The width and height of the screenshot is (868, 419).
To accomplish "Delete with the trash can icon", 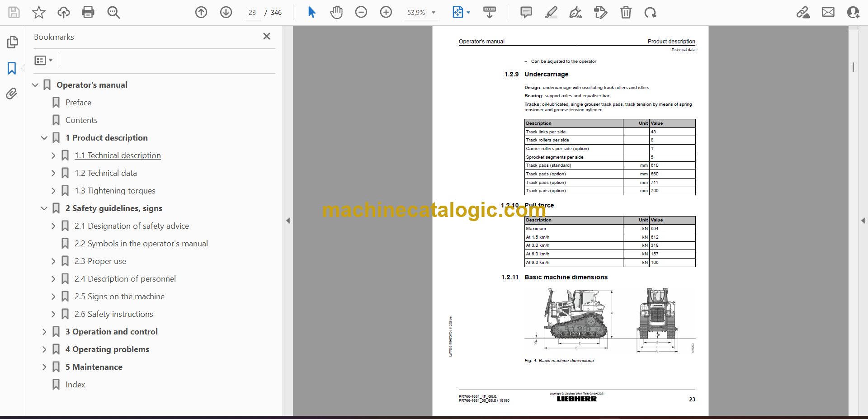I will click(626, 12).
